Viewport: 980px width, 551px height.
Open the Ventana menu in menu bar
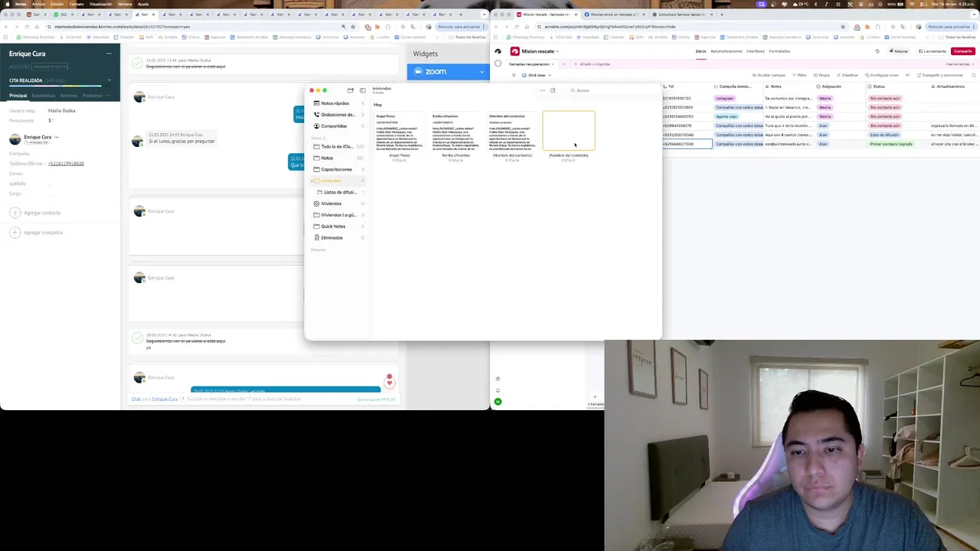click(x=124, y=4)
